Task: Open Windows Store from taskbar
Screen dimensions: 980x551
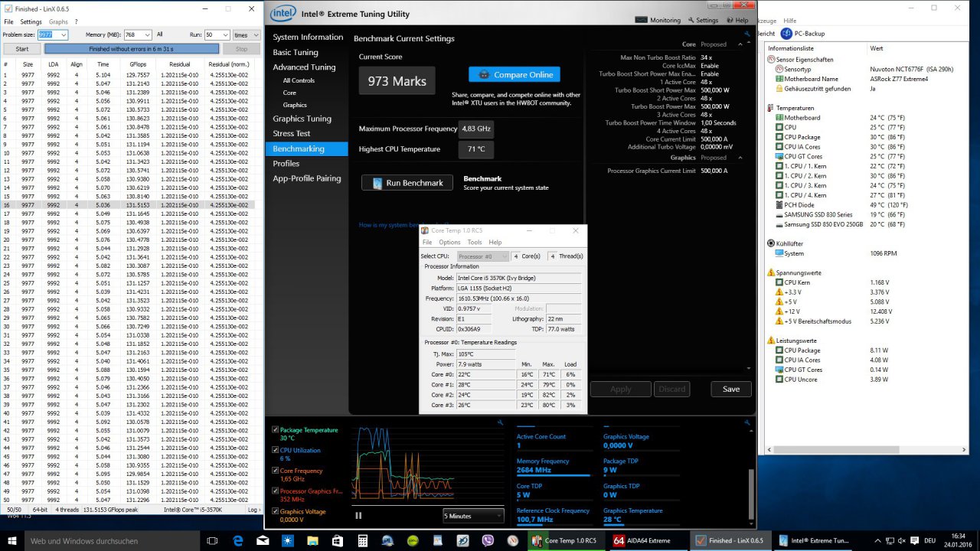Action: pyautogui.click(x=338, y=540)
